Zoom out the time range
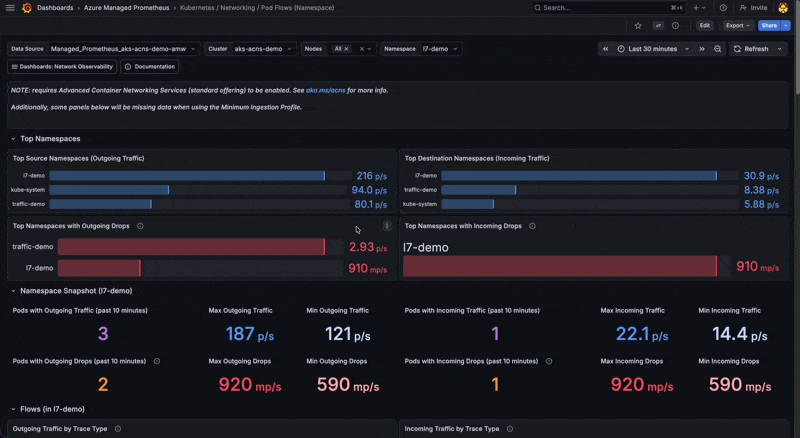The width and height of the screenshot is (800, 438). click(717, 49)
